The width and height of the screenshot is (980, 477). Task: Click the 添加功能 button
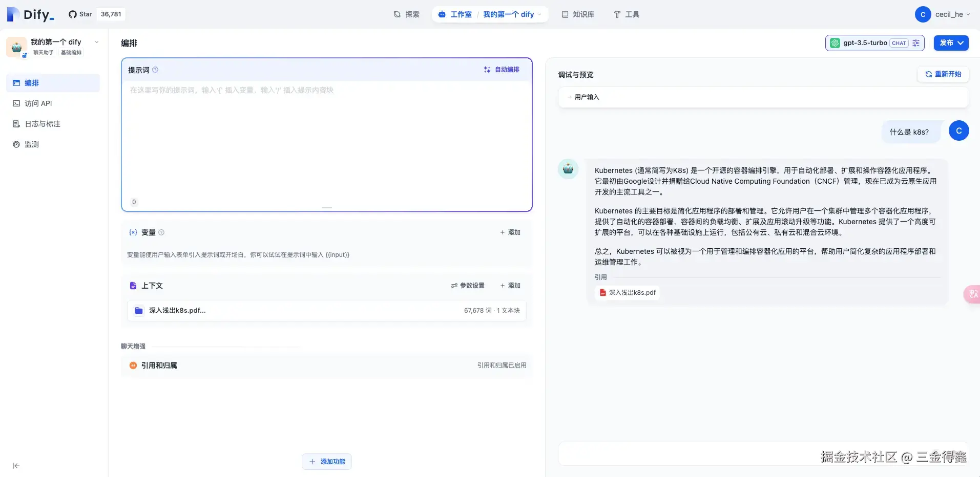tap(327, 462)
